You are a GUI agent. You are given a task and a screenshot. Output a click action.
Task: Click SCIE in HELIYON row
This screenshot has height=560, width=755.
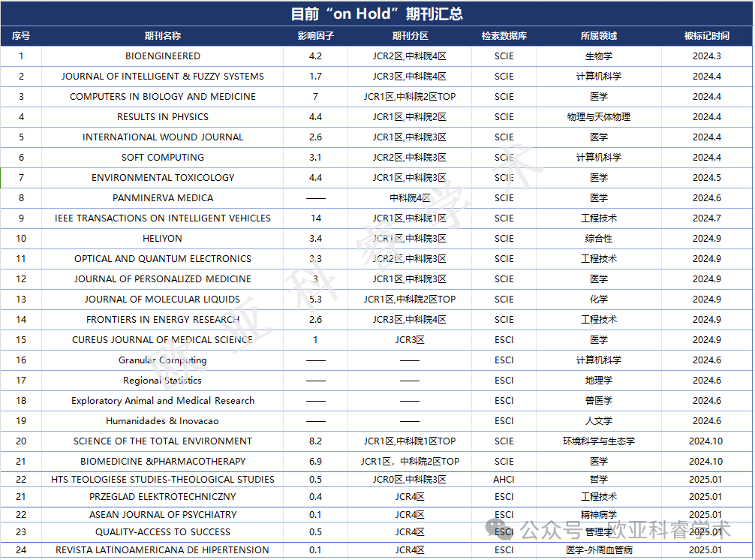tap(504, 238)
